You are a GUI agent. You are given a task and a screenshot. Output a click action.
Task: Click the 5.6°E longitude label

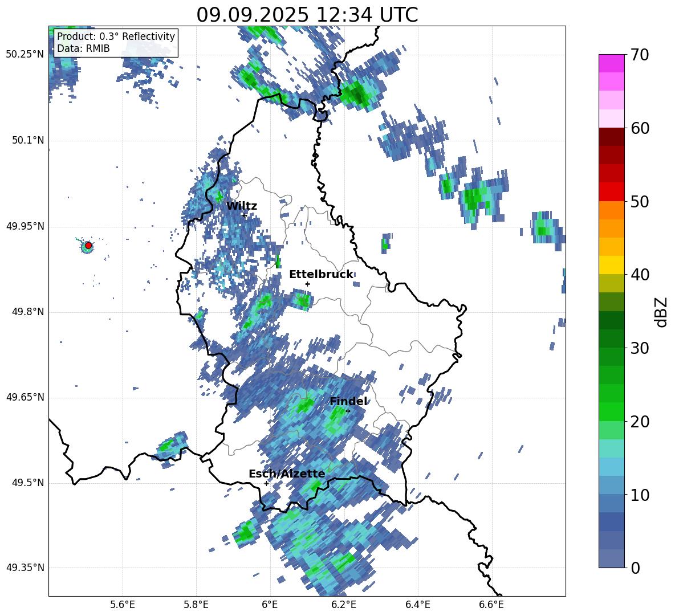(x=123, y=605)
